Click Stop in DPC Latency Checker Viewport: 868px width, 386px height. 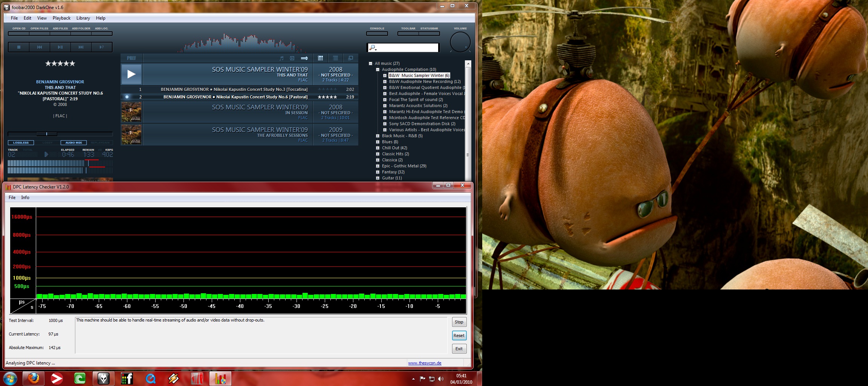459,322
